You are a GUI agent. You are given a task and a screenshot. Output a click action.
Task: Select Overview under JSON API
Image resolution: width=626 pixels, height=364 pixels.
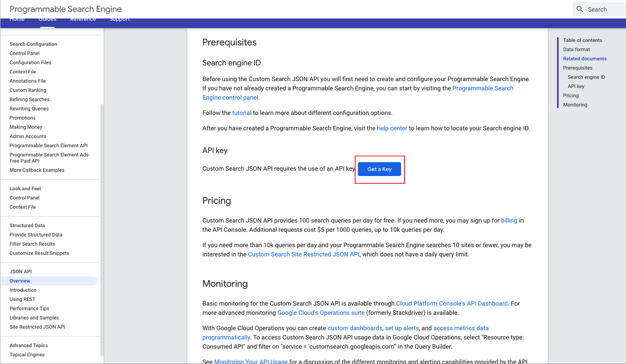click(49, 281)
